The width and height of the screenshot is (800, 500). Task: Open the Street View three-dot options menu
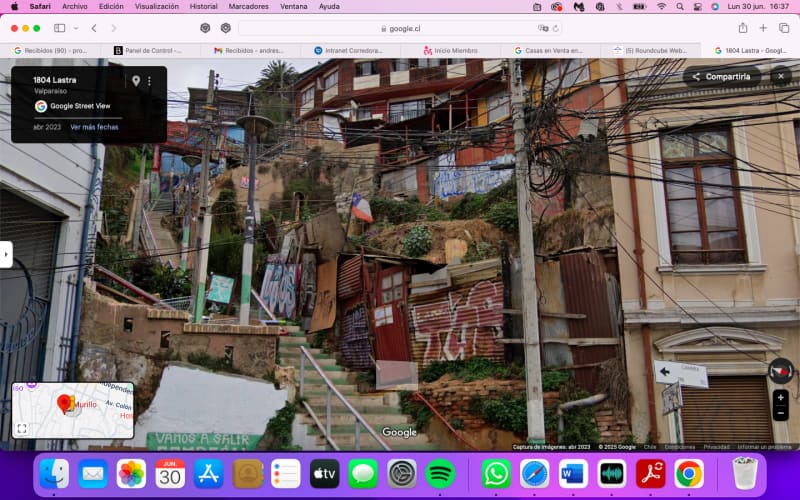coord(149,81)
